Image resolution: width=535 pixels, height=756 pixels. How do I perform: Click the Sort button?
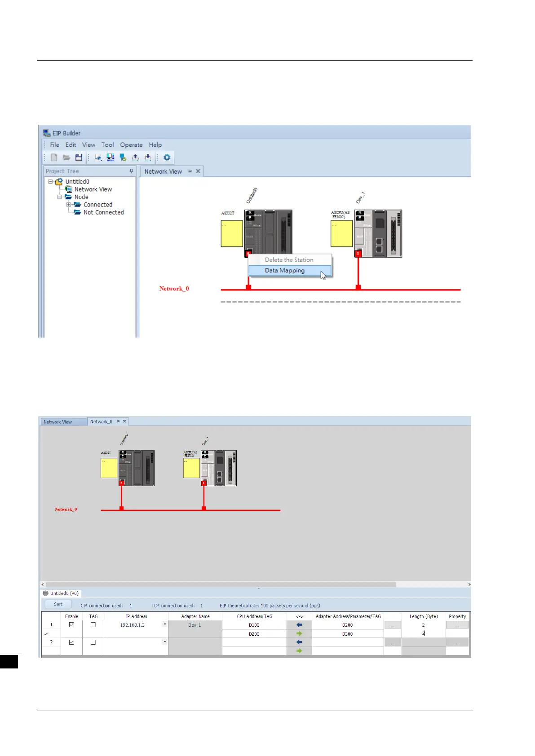pos(58,604)
